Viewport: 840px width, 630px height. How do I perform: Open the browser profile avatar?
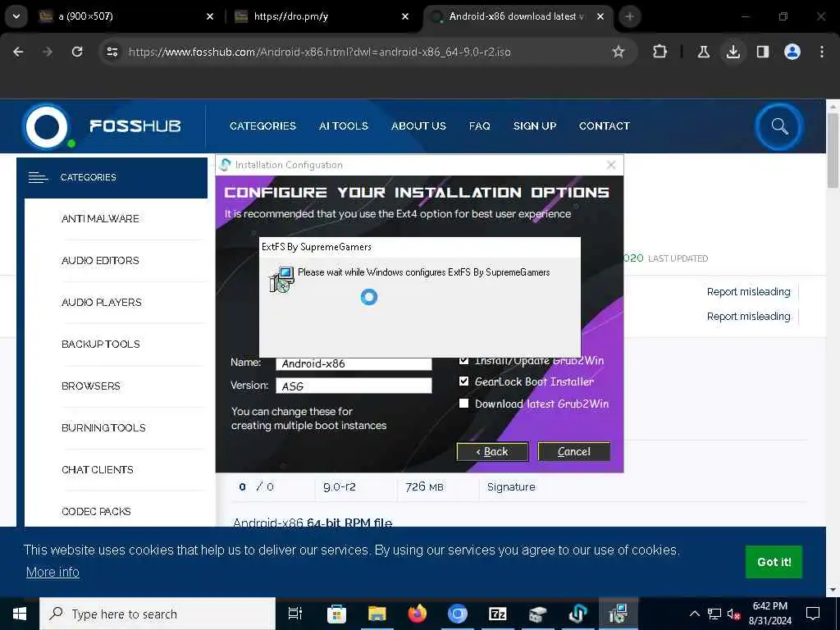point(792,52)
